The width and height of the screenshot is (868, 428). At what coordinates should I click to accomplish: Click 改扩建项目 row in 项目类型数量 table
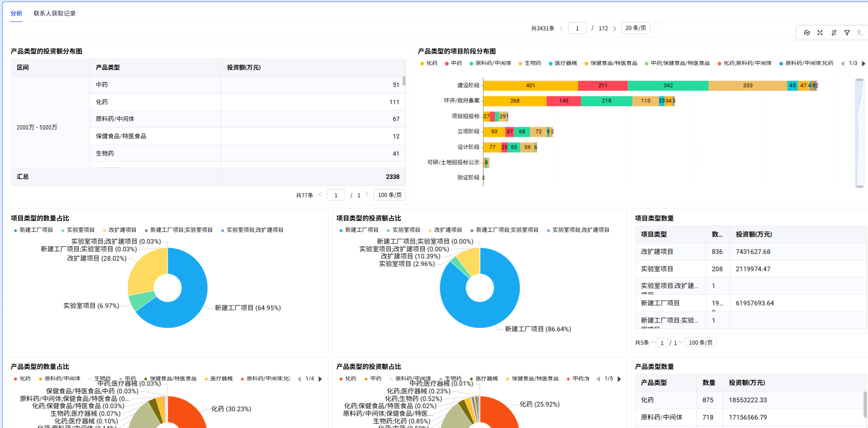750,252
